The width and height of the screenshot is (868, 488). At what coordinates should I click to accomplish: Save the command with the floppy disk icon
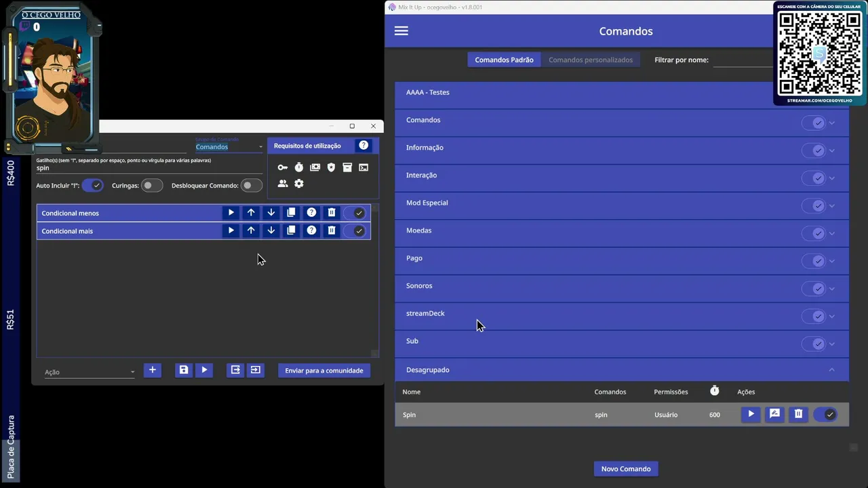(184, 370)
